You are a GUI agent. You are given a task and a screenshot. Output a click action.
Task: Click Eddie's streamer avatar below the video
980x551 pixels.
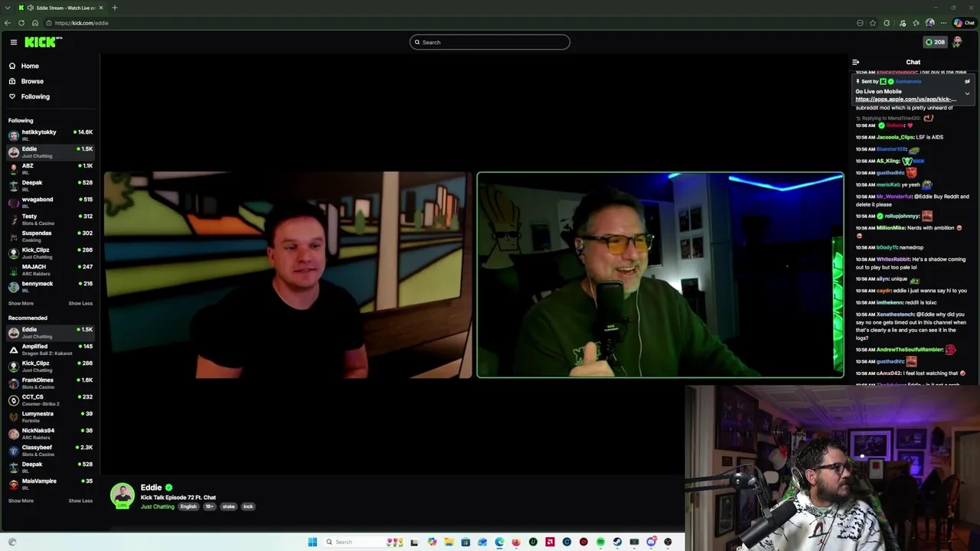tap(122, 495)
